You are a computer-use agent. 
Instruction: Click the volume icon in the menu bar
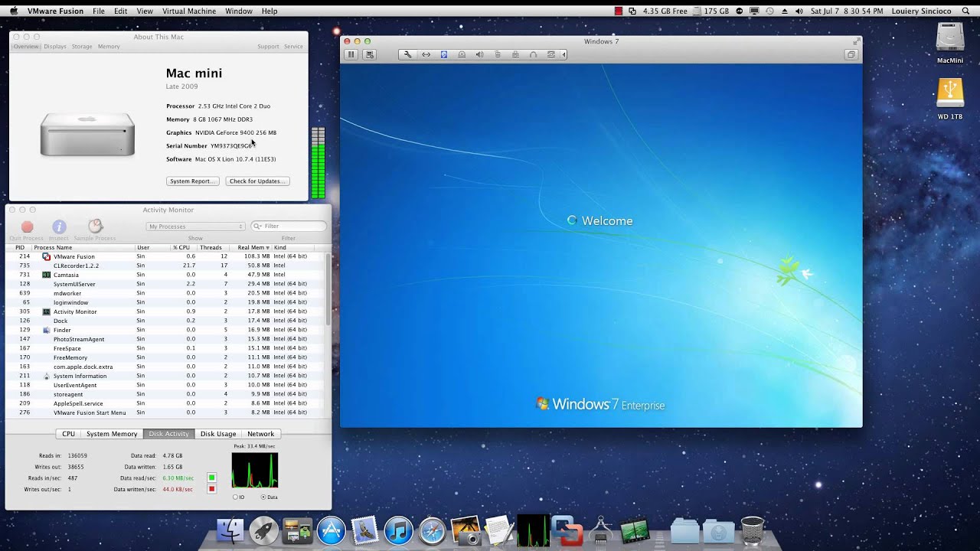[x=799, y=11]
